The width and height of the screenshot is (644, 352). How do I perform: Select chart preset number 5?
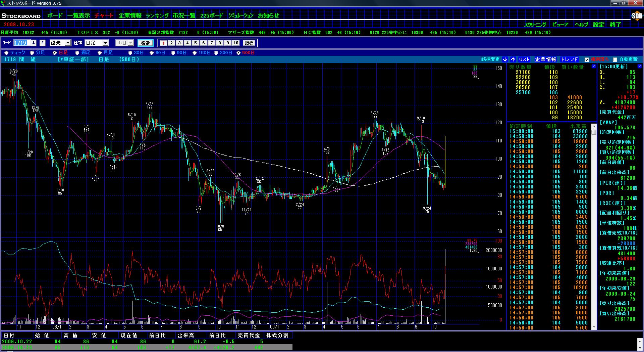pyautogui.click(x=195, y=43)
